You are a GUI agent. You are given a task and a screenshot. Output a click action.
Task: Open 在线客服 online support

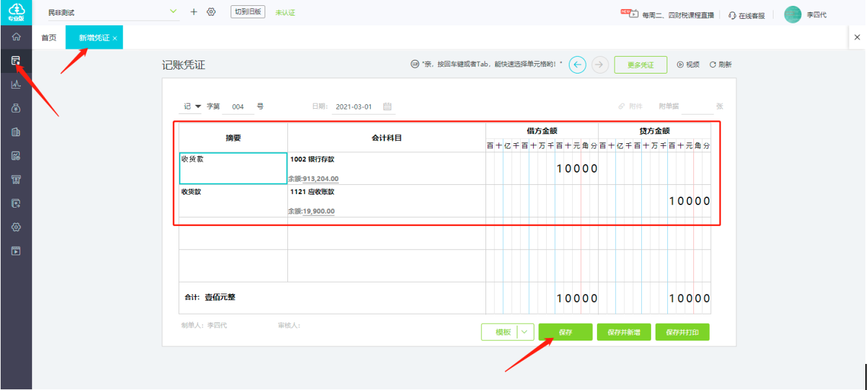click(x=747, y=15)
